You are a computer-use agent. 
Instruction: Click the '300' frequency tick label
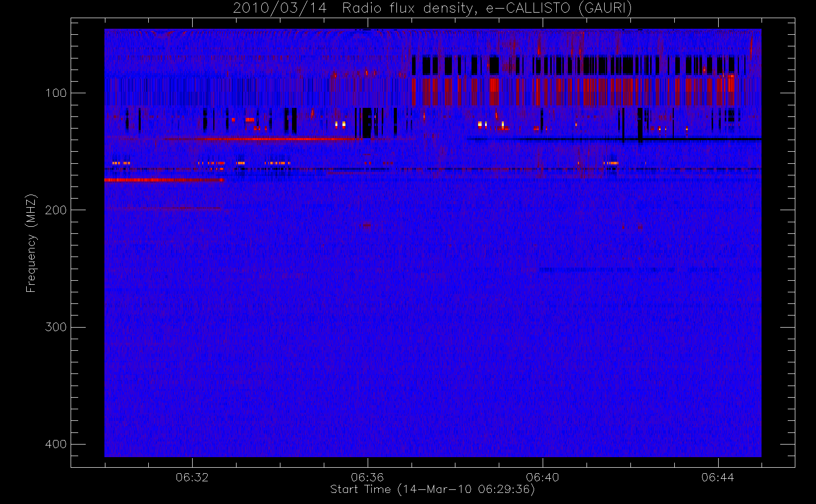pyautogui.click(x=55, y=327)
